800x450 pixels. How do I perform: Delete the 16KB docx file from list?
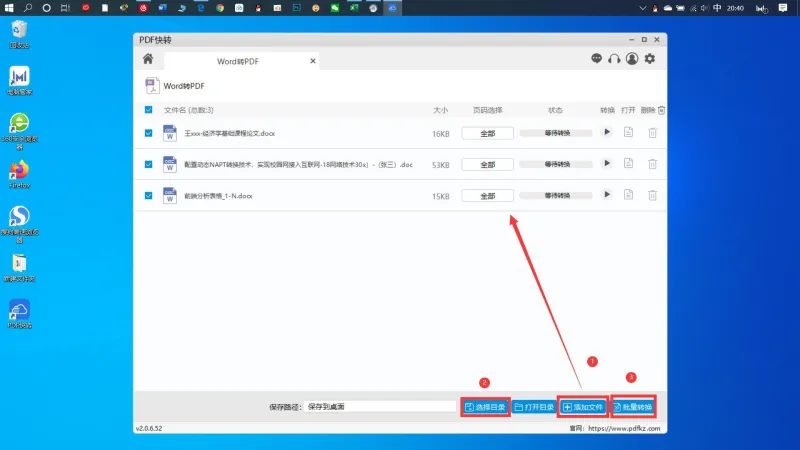click(653, 133)
